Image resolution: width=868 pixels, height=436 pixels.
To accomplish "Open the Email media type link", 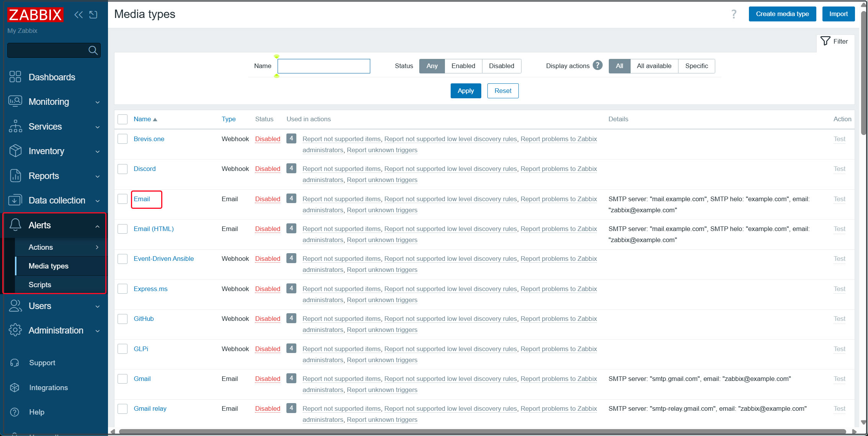I will [x=142, y=199].
